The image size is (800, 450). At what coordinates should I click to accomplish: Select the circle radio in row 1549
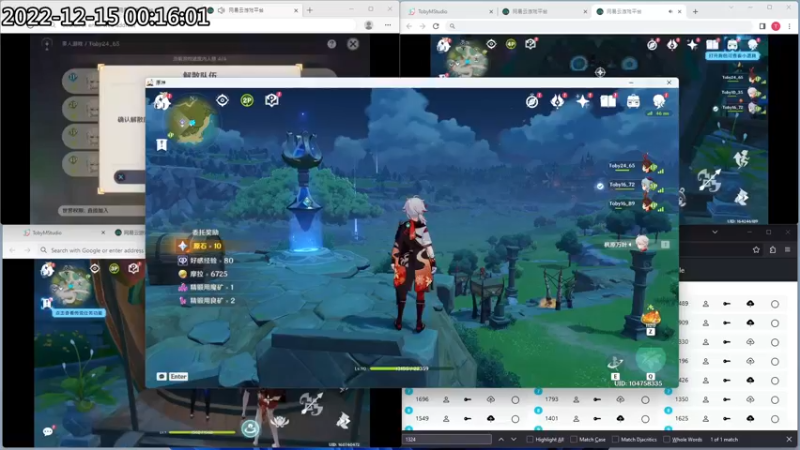coord(515,419)
